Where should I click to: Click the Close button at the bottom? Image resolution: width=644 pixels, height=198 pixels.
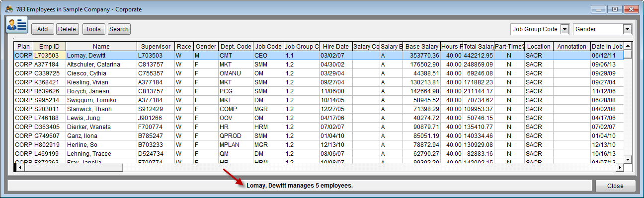tap(615, 186)
